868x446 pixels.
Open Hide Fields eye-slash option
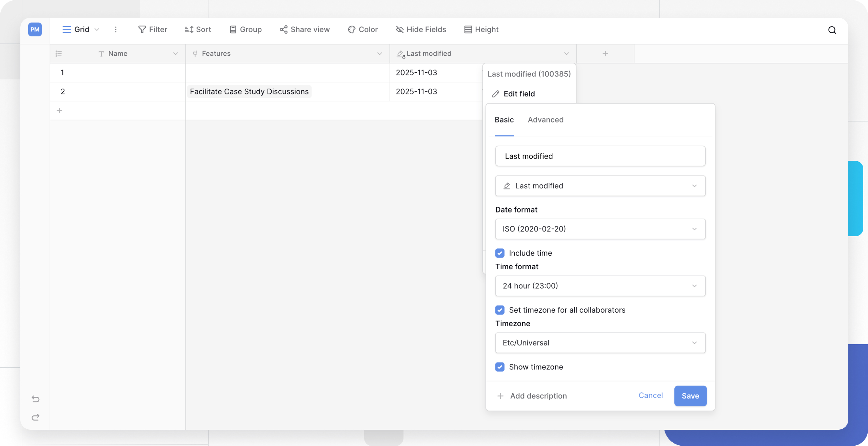coord(421,30)
